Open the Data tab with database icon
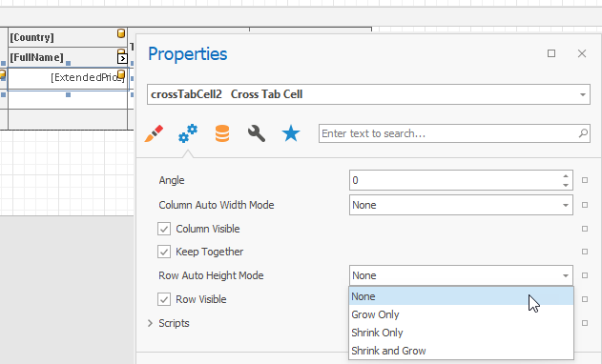Viewport: 602px width, 364px height. tap(222, 133)
